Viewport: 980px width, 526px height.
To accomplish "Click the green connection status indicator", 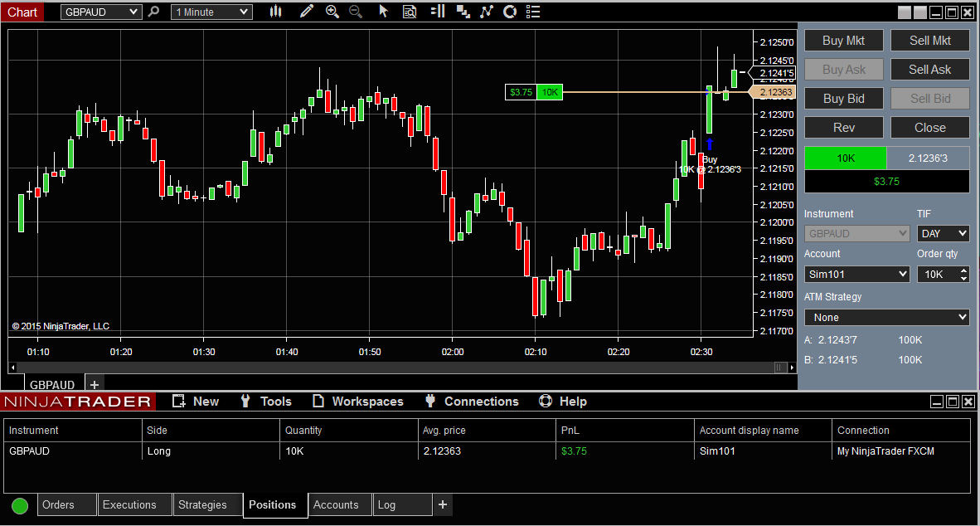I will (x=20, y=505).
